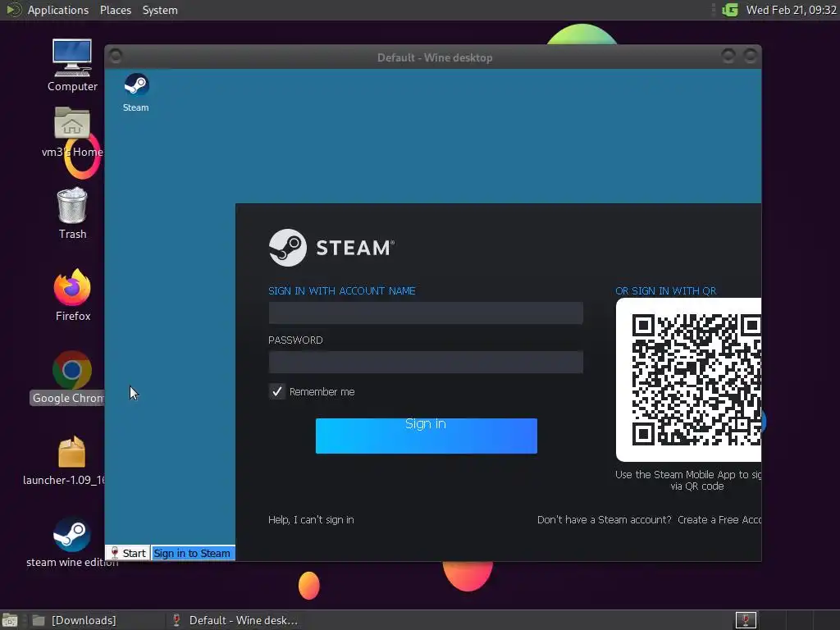This screenshot has width=840, height=630.
Task: Click the wine glass tray icon bottom right
Action: pyautogui.click(x=745, y=620)
